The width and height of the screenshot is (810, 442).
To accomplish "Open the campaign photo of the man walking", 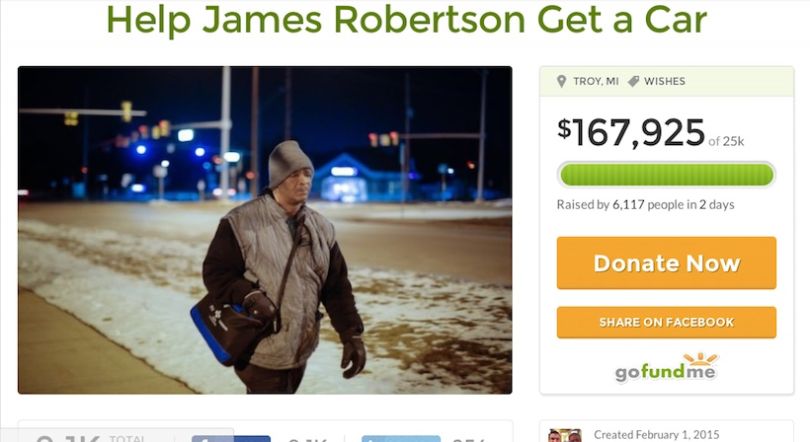I will [x=265, y=230].
